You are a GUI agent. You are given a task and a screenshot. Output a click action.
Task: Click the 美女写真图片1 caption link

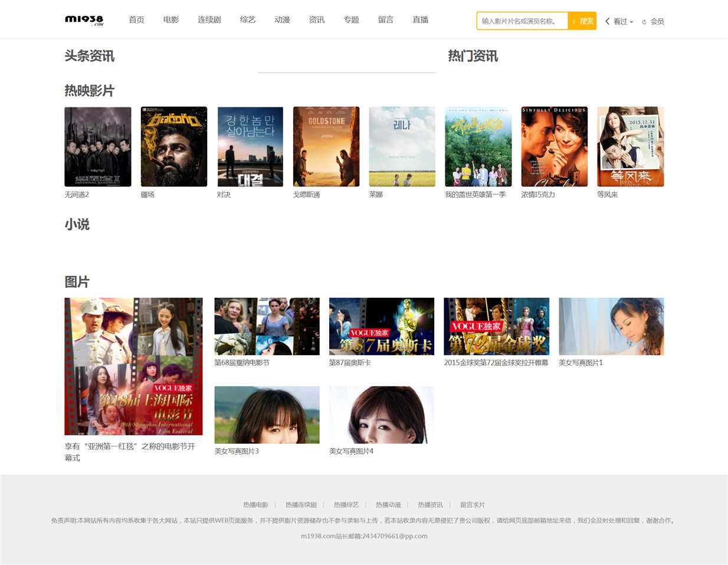(x=581, y=363)
